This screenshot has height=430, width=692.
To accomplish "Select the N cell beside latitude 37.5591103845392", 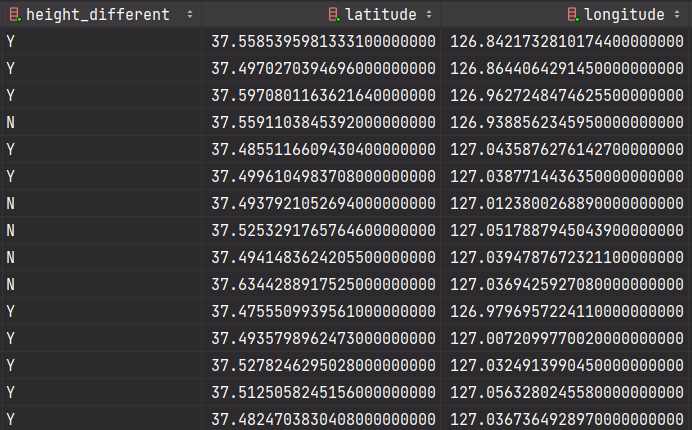I will [x=102, y=122].
